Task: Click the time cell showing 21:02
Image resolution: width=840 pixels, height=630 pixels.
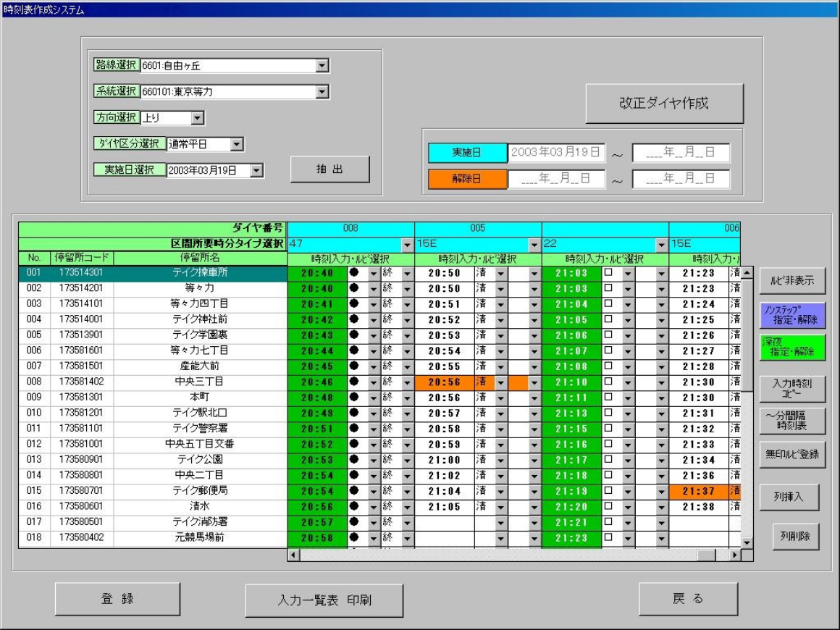Action: pyautogui.click(x=444, y=476)
